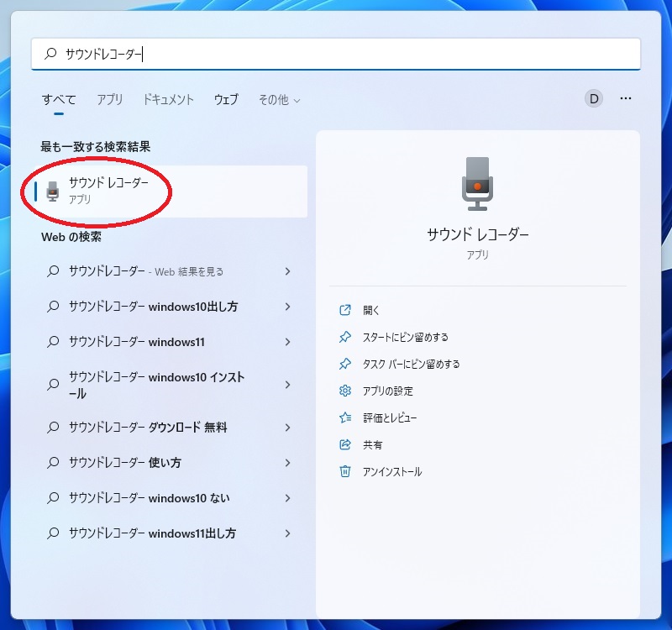Open 評価とレビュー
672x630 pixels.
[x=390, y=417]
